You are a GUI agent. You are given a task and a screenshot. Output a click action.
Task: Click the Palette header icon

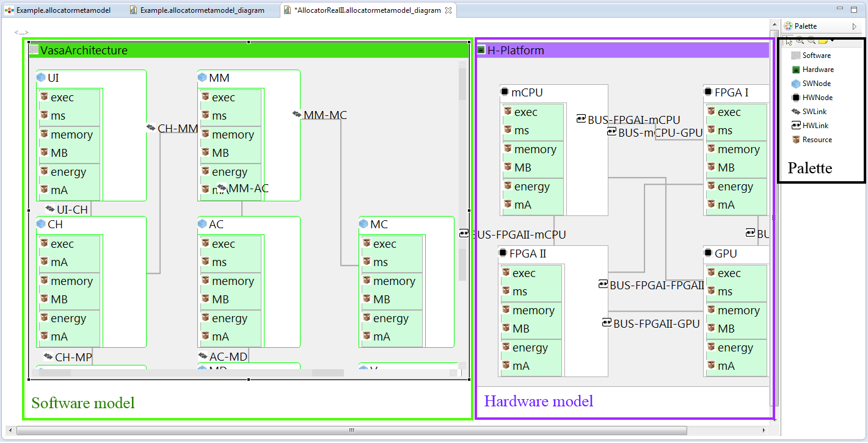788,26
